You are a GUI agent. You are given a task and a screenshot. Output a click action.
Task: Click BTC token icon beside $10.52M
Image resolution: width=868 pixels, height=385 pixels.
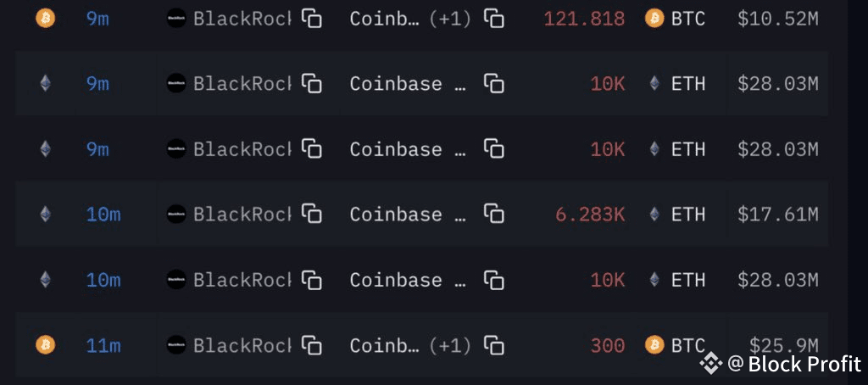[654, 19]
